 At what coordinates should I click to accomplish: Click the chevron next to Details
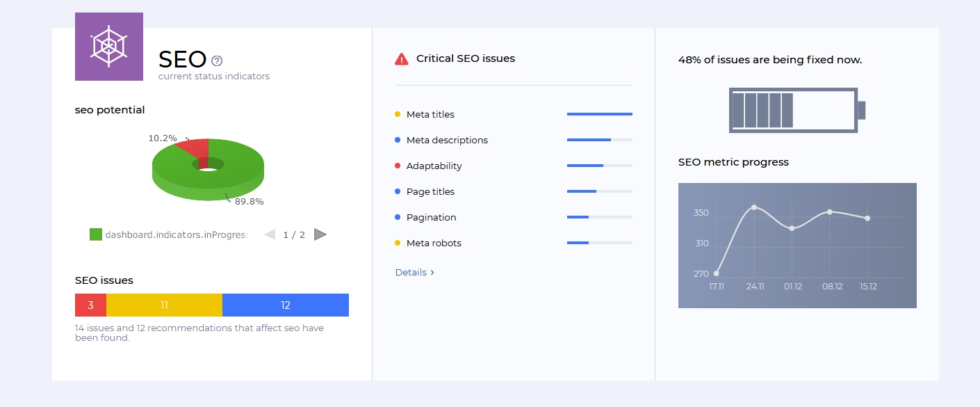[432, 272]
